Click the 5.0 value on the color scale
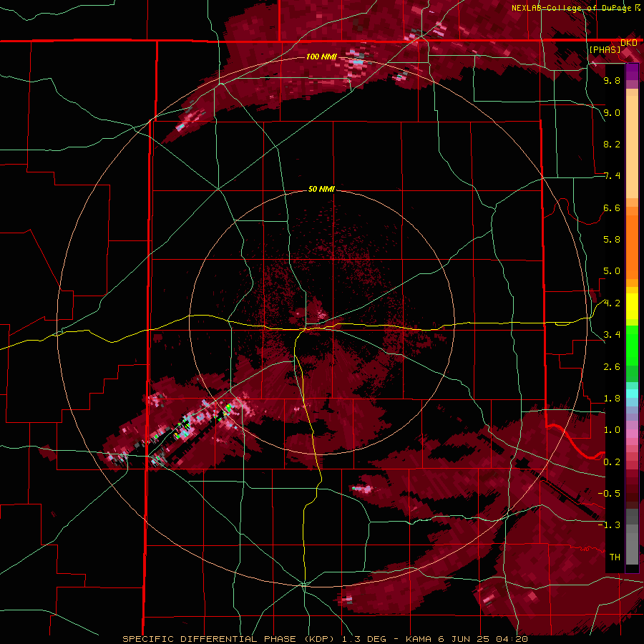 [612, 271]
